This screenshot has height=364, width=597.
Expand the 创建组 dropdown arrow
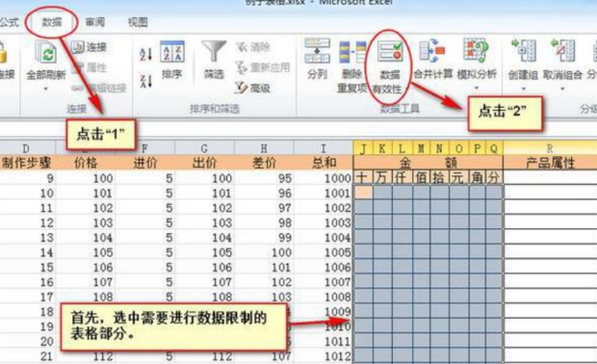coord(523,89)
